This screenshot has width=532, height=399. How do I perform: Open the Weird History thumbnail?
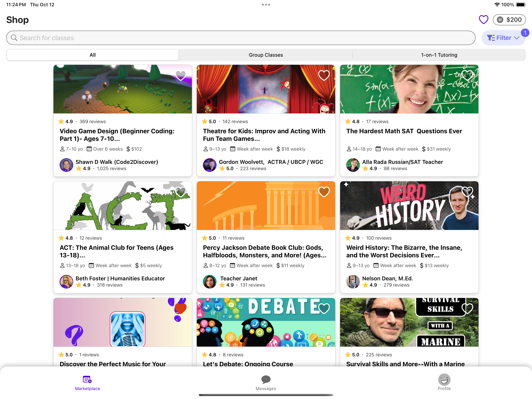(x=409, y=206)
